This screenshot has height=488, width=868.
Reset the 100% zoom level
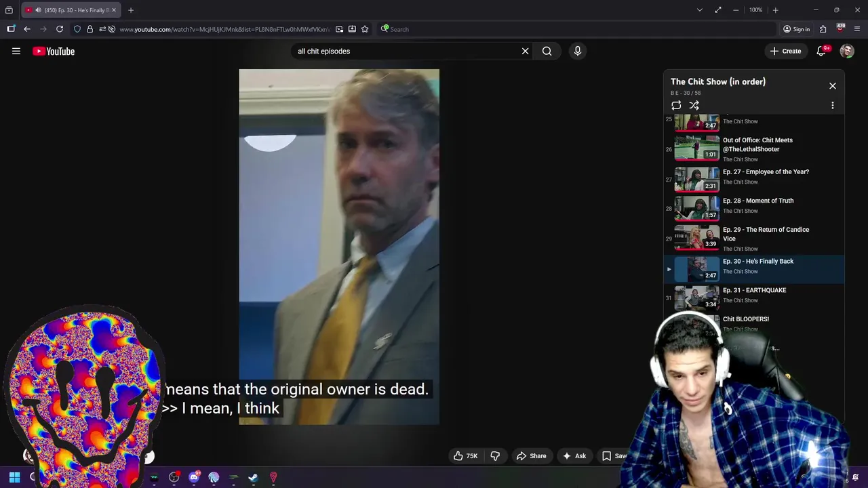coord(755,10)
